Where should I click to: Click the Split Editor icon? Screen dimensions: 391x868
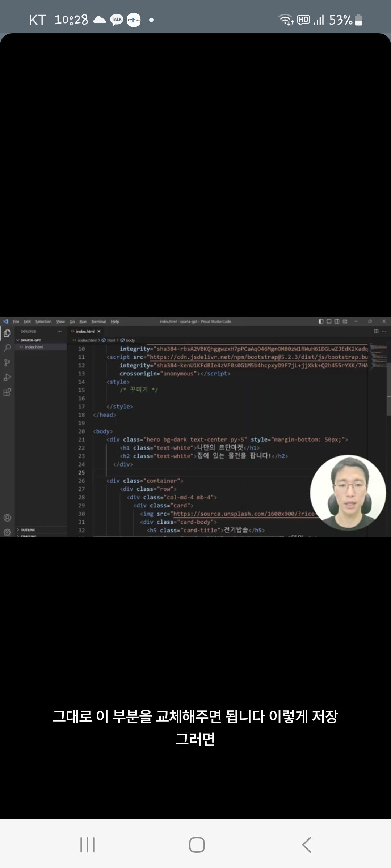pos(376,331)
